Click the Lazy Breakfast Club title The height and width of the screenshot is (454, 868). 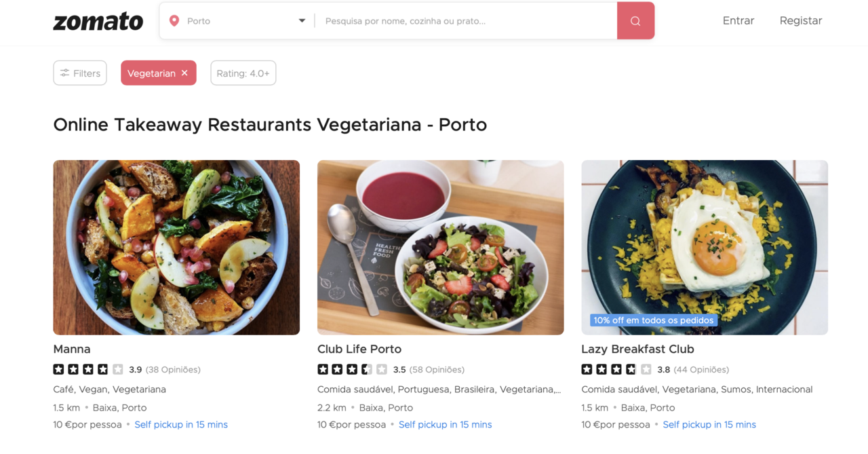point(637,349)
